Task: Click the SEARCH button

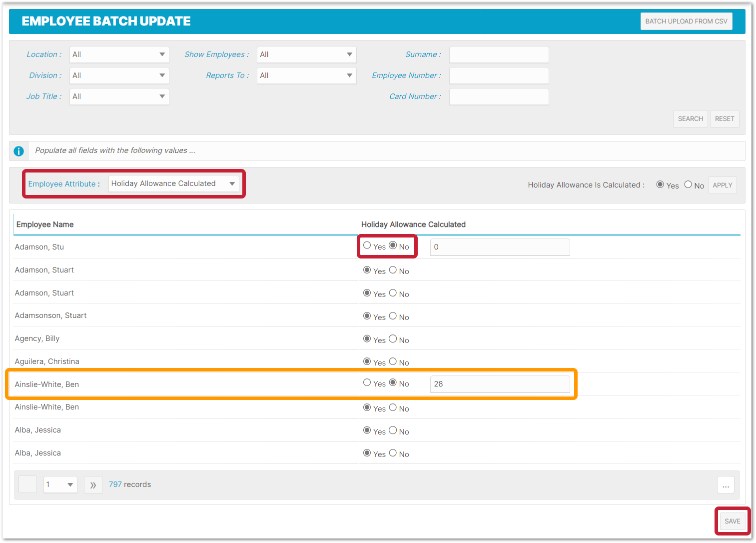Action: pyautogui.click(x=690, y=118)
